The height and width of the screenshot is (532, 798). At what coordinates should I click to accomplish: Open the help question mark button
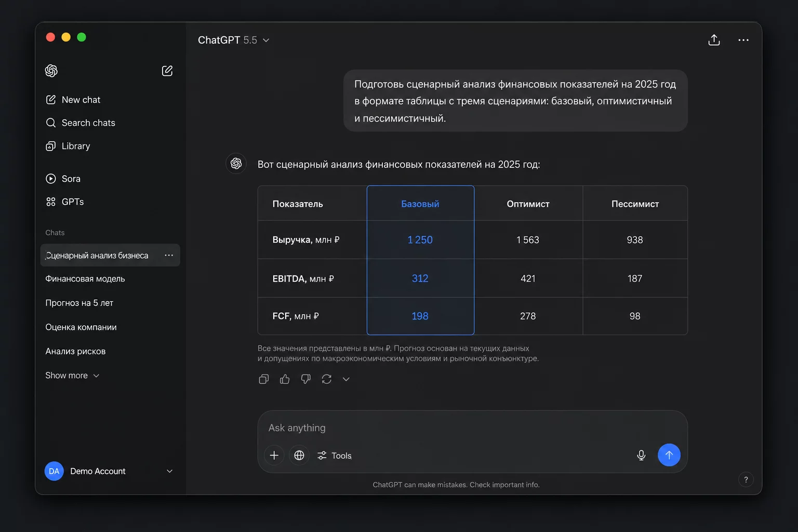746,480
